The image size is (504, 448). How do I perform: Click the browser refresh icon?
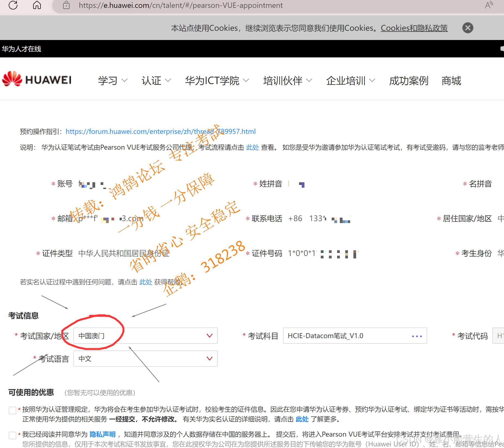coord(13,5)
